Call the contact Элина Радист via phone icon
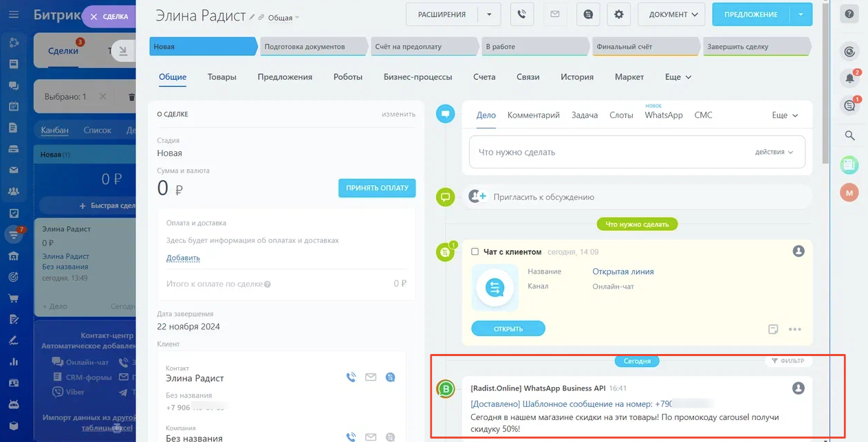This screenshot has height=442, width=868. 351,377
